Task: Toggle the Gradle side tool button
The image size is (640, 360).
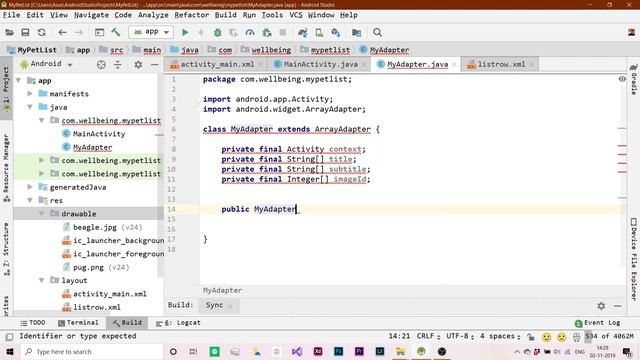Action: [x=633, y=79]
